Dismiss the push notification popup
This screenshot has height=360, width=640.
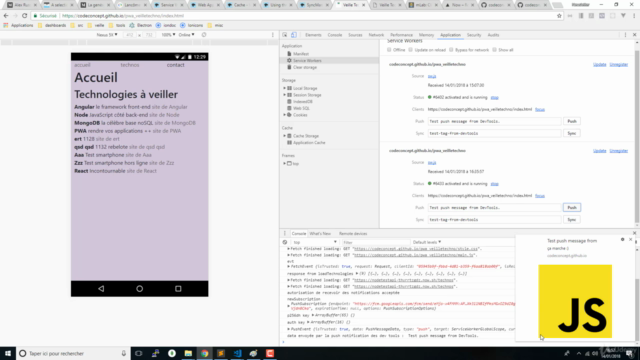tap(631, 240)
